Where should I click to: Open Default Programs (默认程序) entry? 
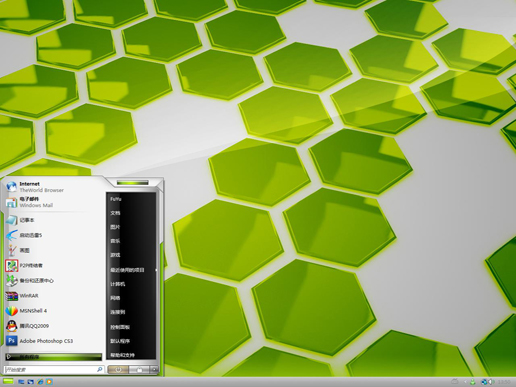coord(120,341)
